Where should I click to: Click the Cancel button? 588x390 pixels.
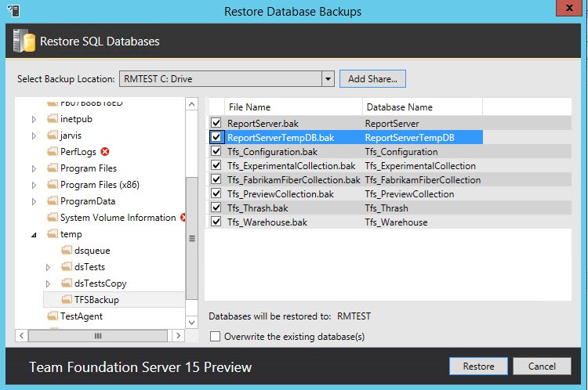(x=542, y=366)
